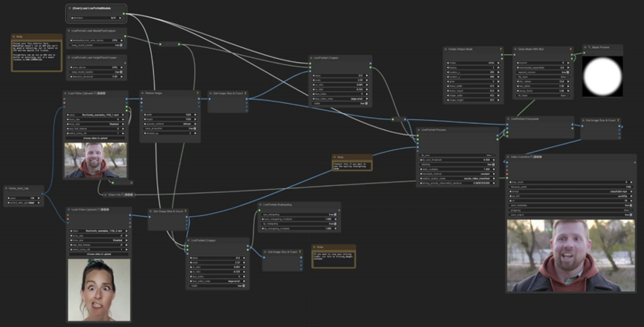Click choose video to upload in bottom Load Video
The height and width of the screenshot is (327, 644).
[x=98, y=254]
